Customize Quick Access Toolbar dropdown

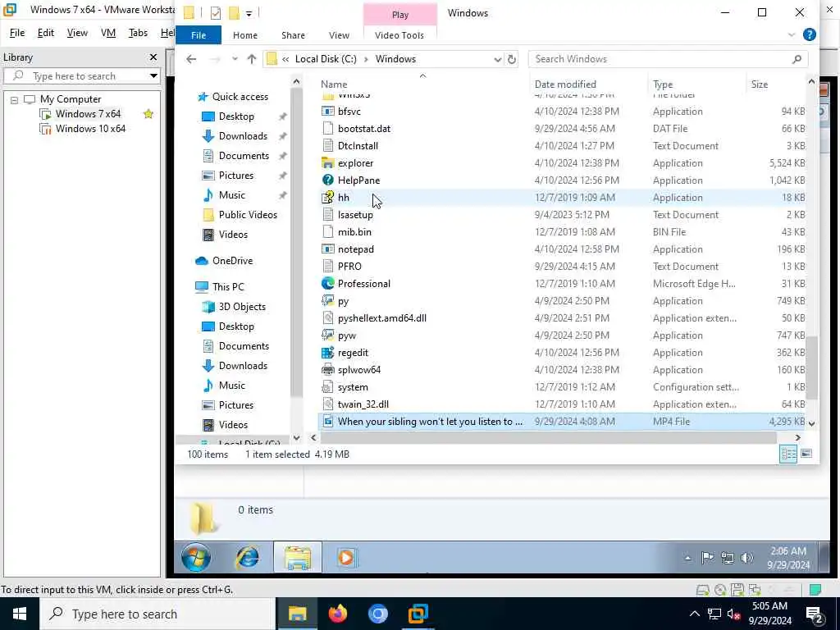249,13
